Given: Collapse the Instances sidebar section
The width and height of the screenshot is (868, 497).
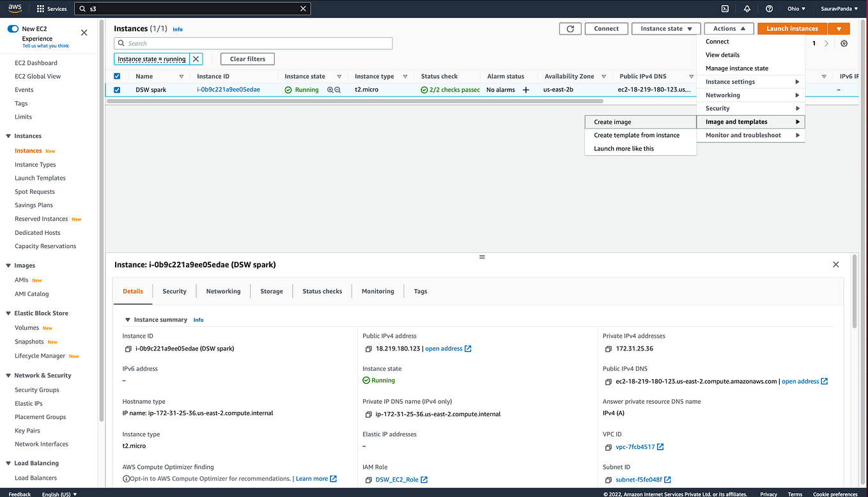Looking at the screenshot, I should (x=8, y=136).
